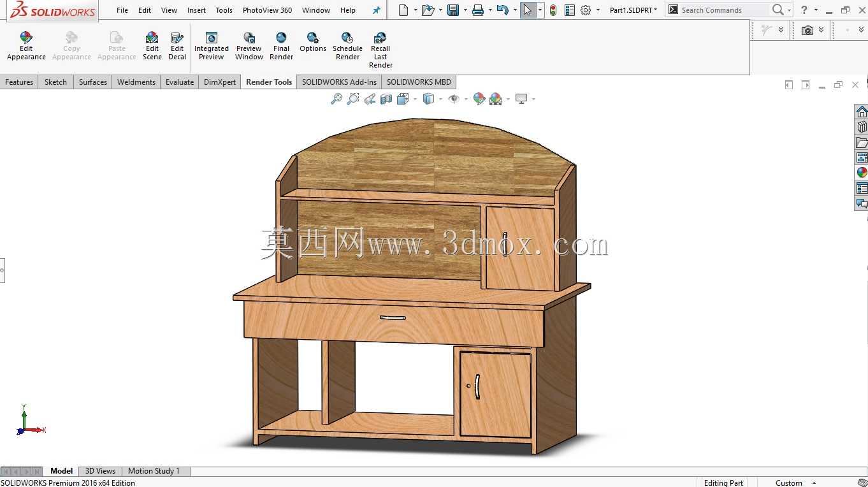This screenshot has width=868, height=487.
Task: Open the SOLIDWORKS Forum pane
Action: tap(862, 204)
